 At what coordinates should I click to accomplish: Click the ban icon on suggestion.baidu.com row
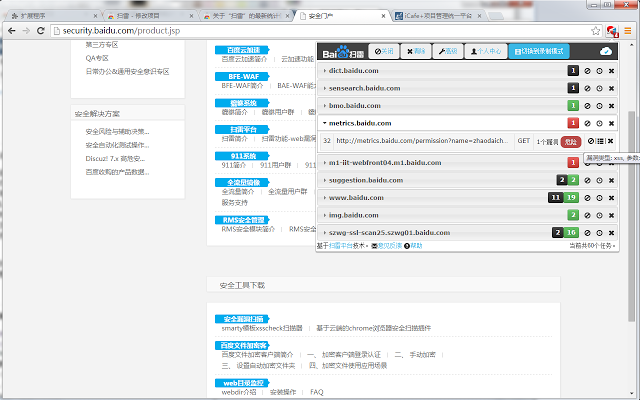coord(587,180)
